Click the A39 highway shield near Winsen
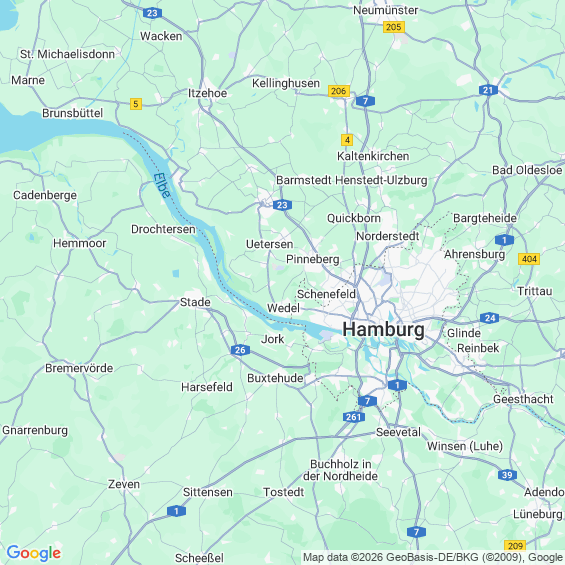 [507, 475]
